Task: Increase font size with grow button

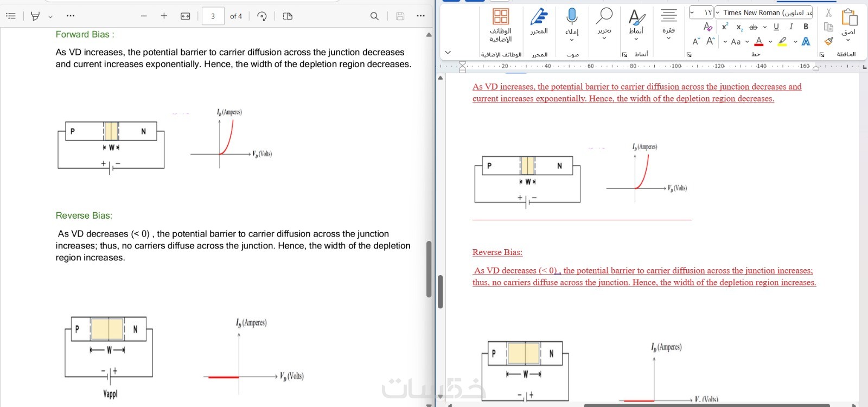Action: (x=710, y=41)
